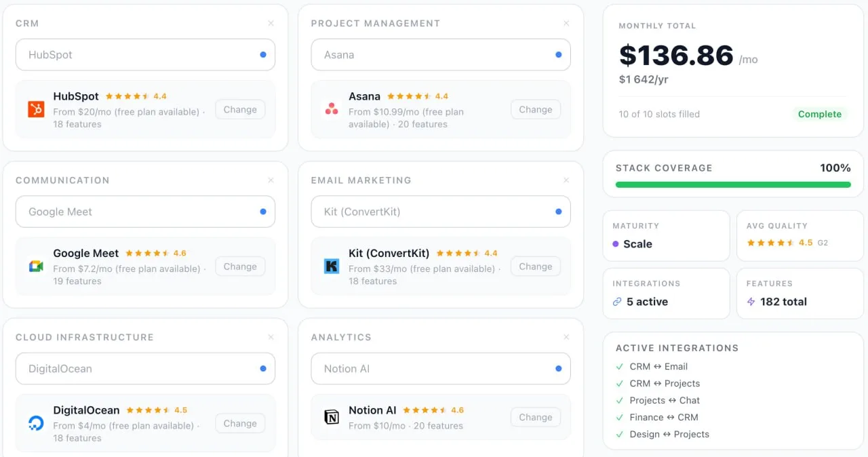Remove the Cloud Infrastructure slot with X
This screenshot has width=868, height=457.
(x=271, y=337)
